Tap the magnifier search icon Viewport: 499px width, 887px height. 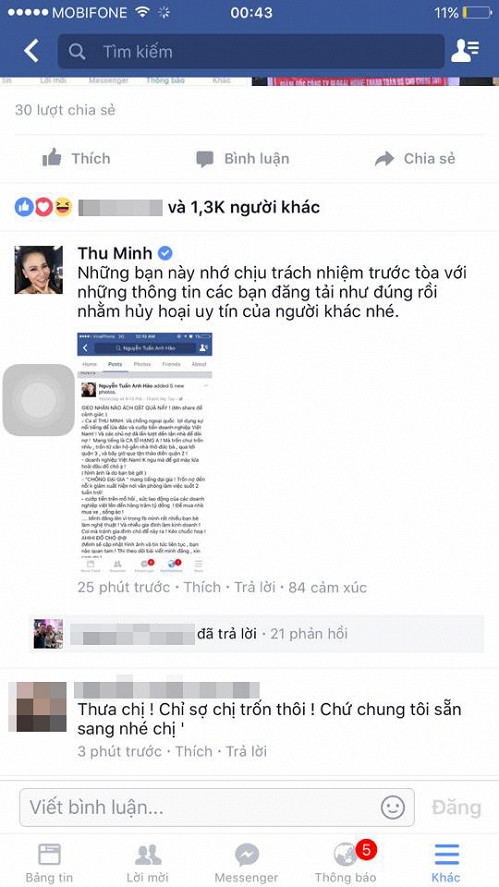coord(78,51)
